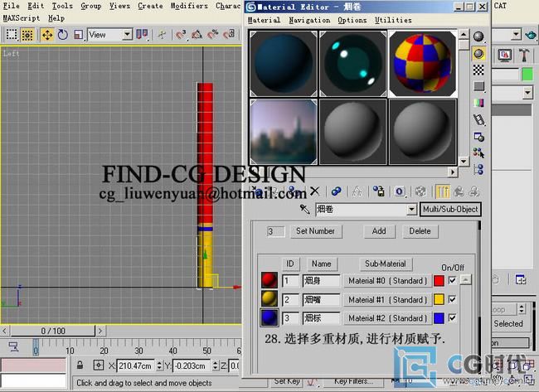The width and height of the screenshot is (539, 392).
Task: Toggle the 3D Snaps magnet icon
Action: 181,35
